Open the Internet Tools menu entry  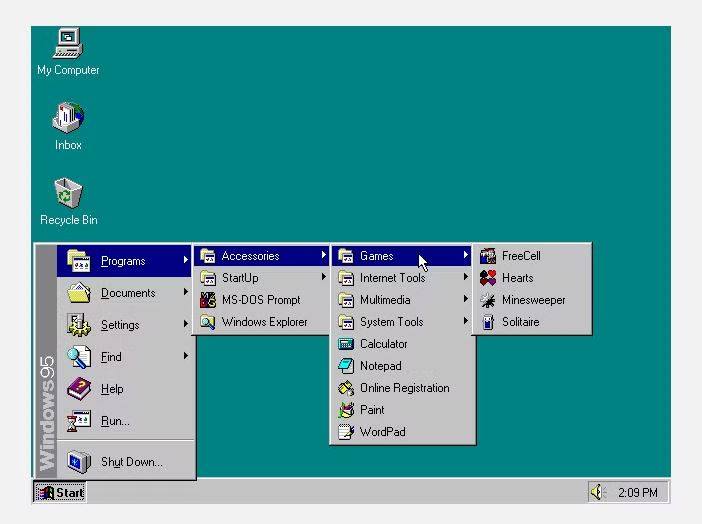401,278
